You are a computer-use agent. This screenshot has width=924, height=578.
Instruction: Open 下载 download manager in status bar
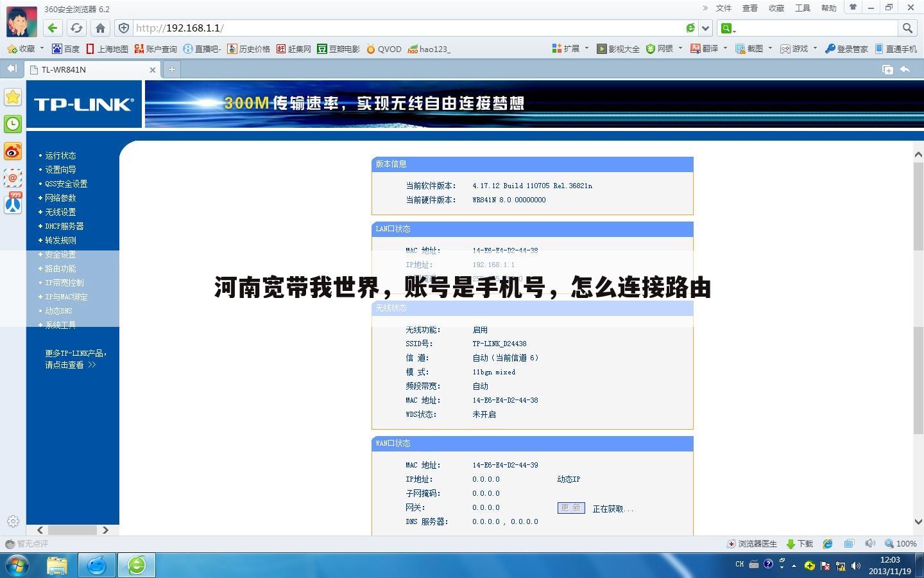800,544
